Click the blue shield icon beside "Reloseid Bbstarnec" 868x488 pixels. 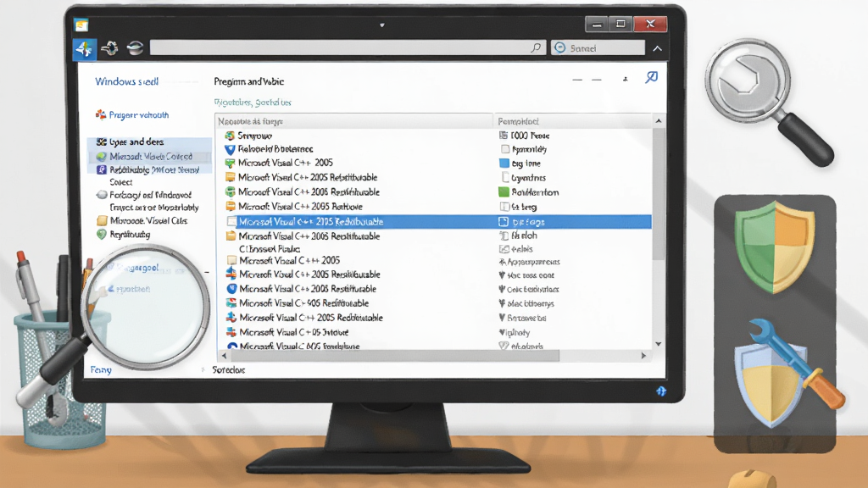click(x=230, y=149)
